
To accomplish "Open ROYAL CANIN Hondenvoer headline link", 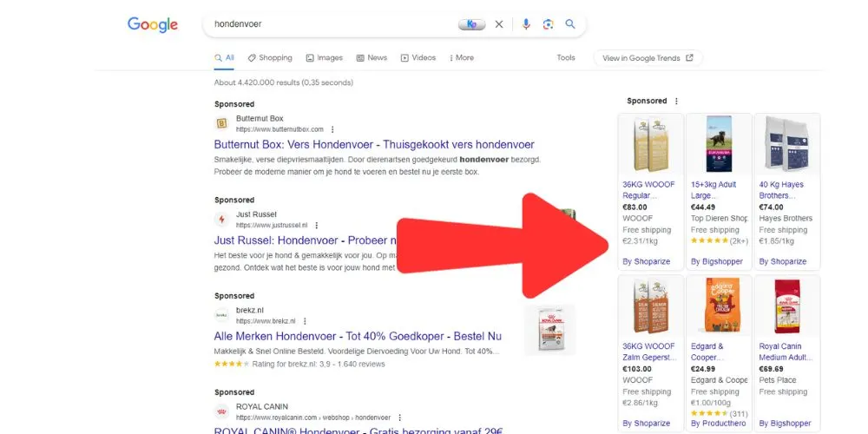I will [x=358, y=431].
